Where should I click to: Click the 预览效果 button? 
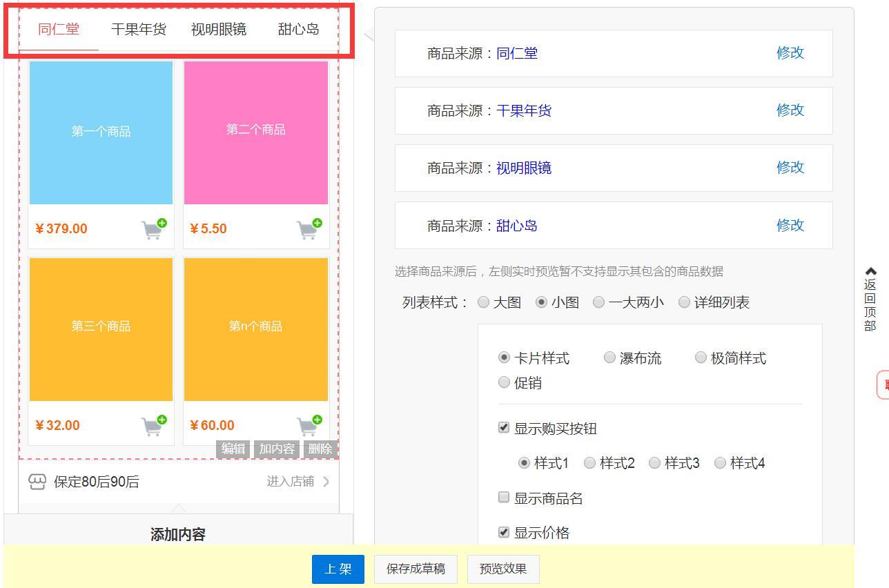503,569
